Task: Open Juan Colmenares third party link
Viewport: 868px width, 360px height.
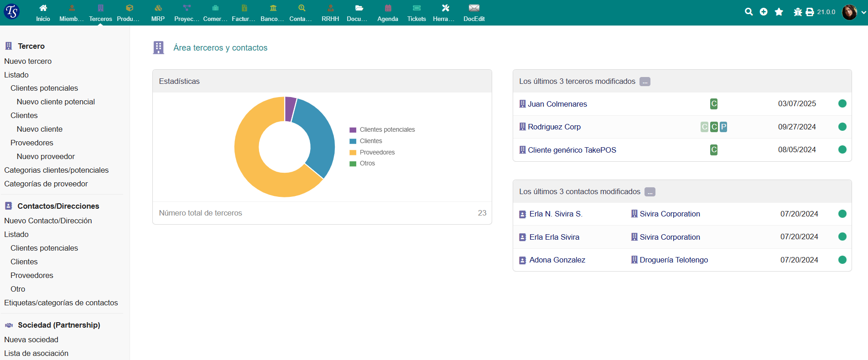Action: [557, 104]
